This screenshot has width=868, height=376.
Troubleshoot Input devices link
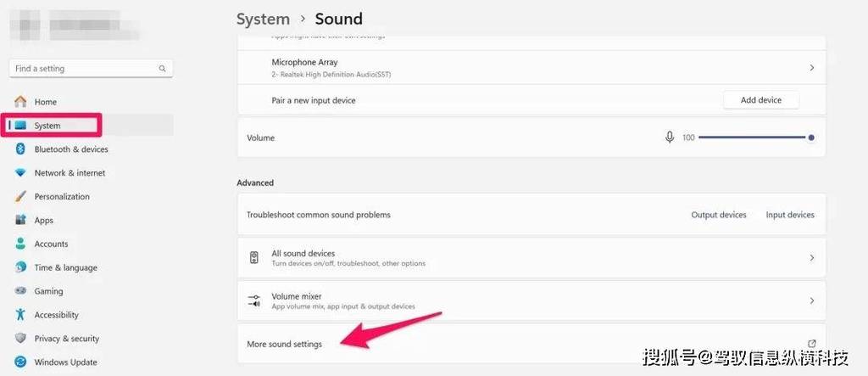790,215
